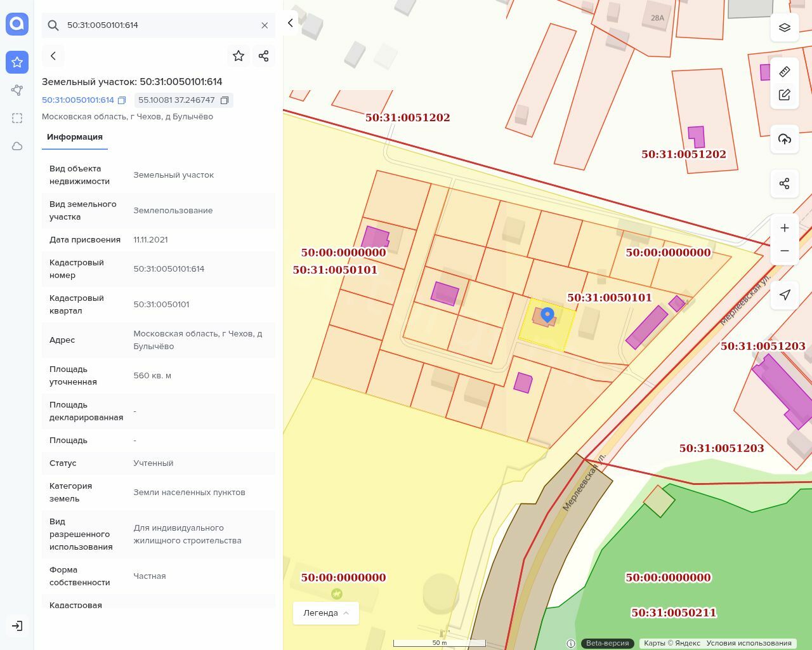Center map on my location

tap(785, 295)
